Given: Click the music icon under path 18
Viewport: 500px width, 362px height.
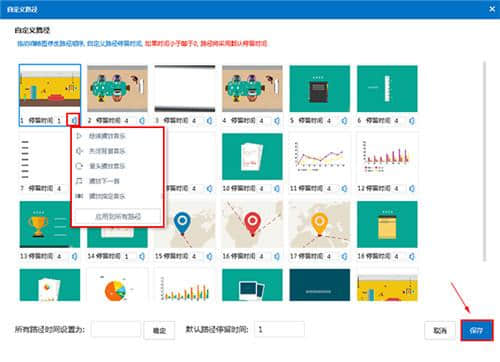Looking at the screenshot, I should tap(412, 256).
